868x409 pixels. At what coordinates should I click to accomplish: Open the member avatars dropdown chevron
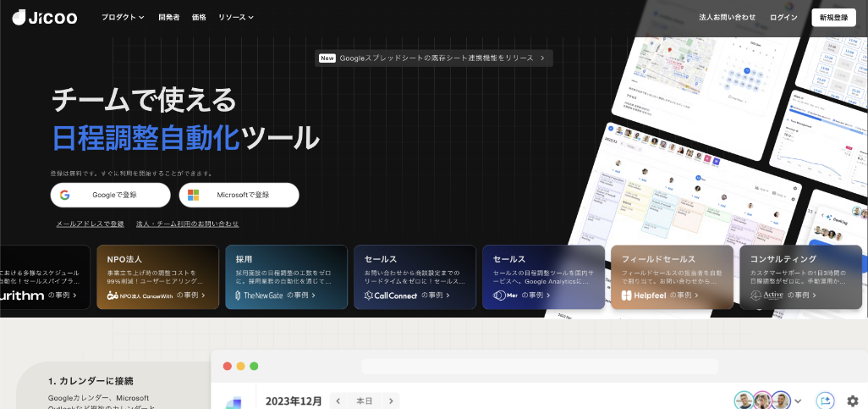pos(799,401)
